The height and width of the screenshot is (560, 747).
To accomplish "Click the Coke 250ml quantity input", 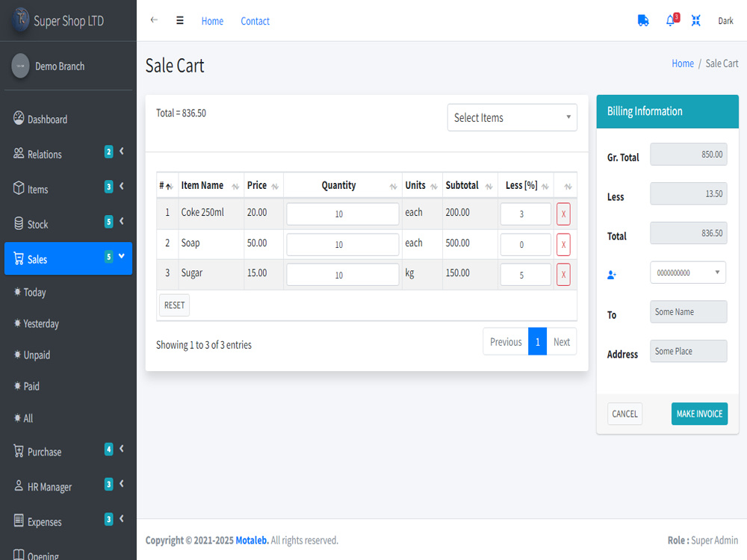I will pos(343,214).
